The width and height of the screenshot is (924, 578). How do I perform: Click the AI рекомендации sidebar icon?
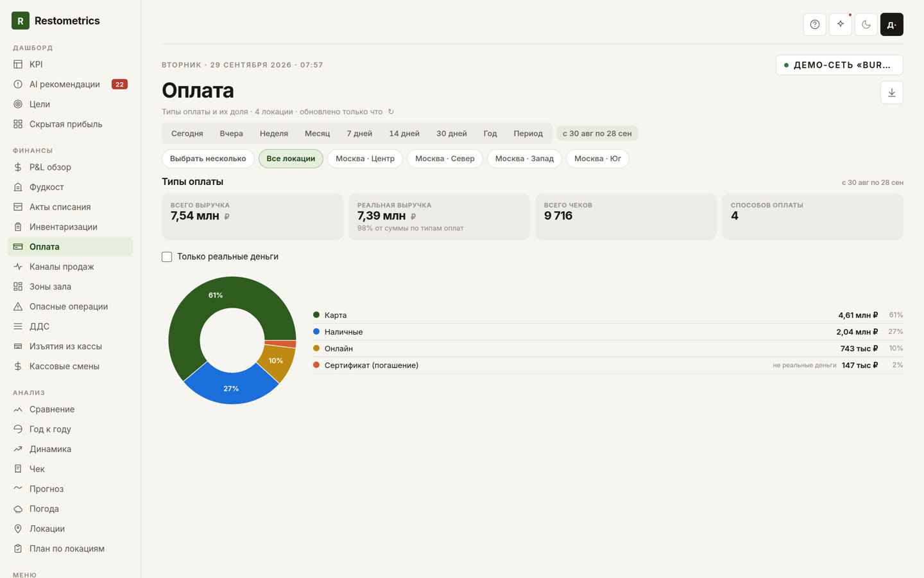click(x=18, y=84)
